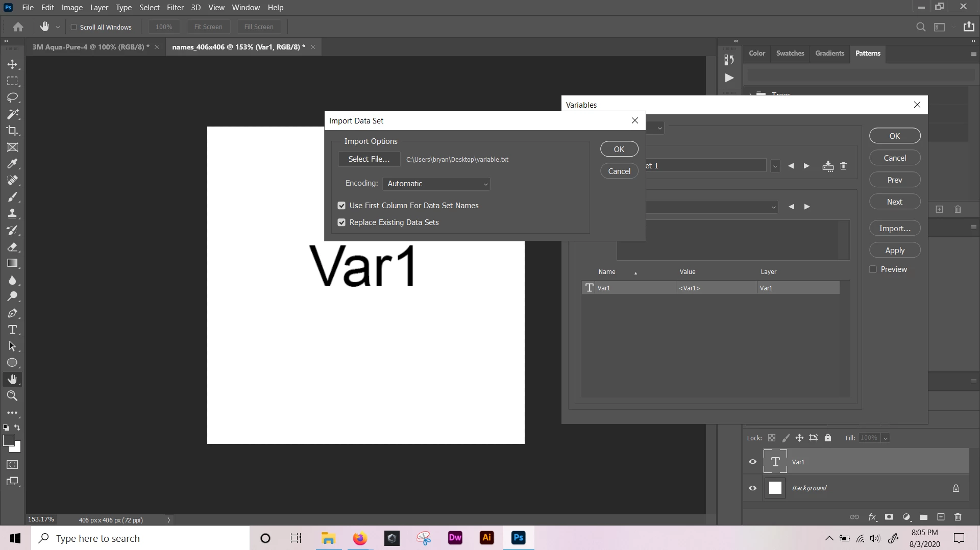The width and height of the screenshot is (980, 550).
Task: Select the Pen tool
Action: [x=12, y=313]
